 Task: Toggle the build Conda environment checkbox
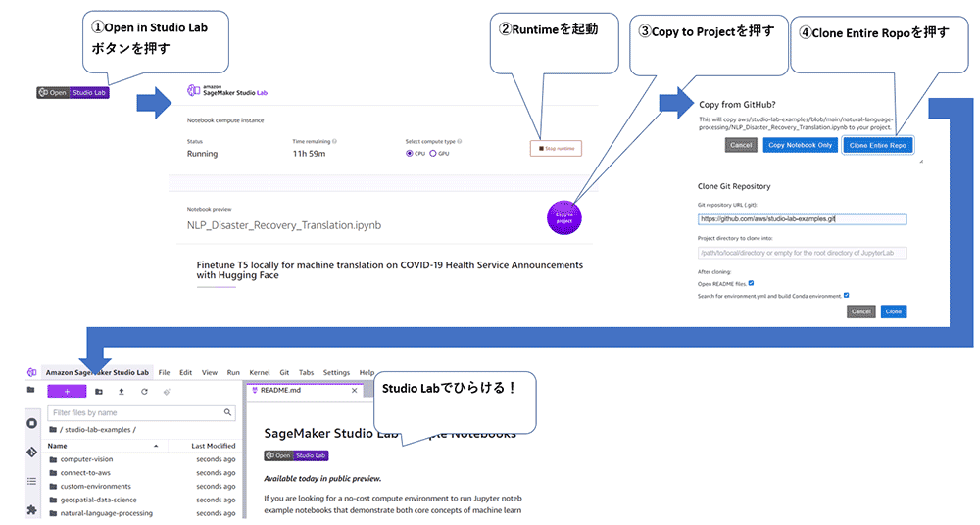click(x=847, y=295)
